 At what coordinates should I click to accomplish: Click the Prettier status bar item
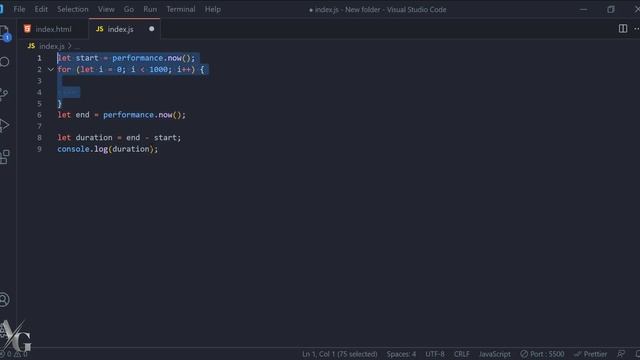coord(591,354)
